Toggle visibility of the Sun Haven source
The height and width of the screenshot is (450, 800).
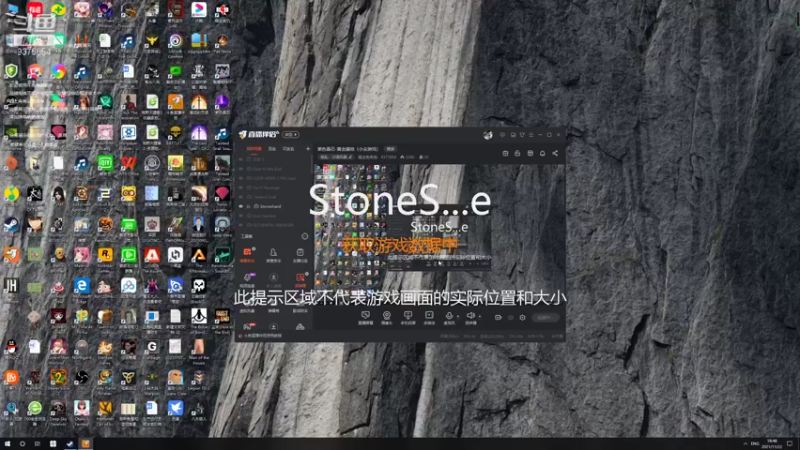(x=241, y=216)
